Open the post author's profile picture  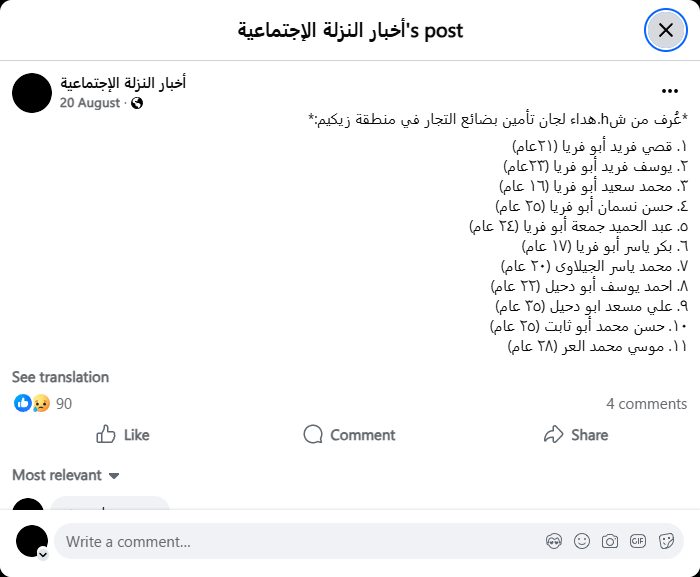pos(32,93)
